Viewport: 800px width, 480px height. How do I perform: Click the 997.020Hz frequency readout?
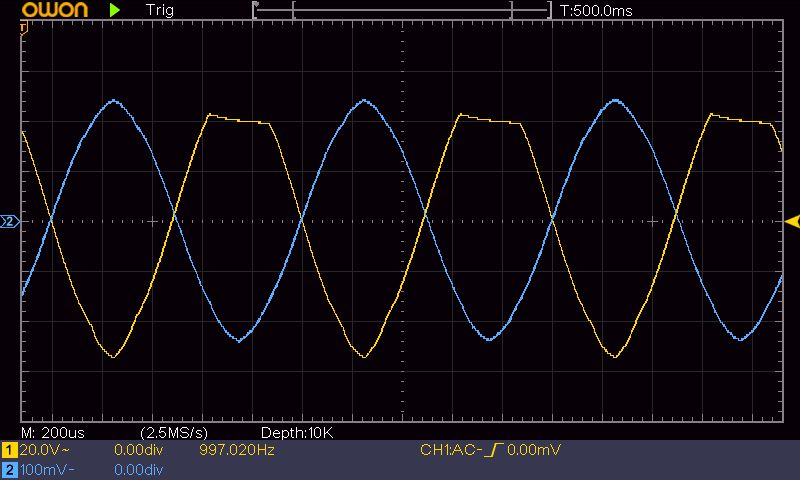(237, 449)
